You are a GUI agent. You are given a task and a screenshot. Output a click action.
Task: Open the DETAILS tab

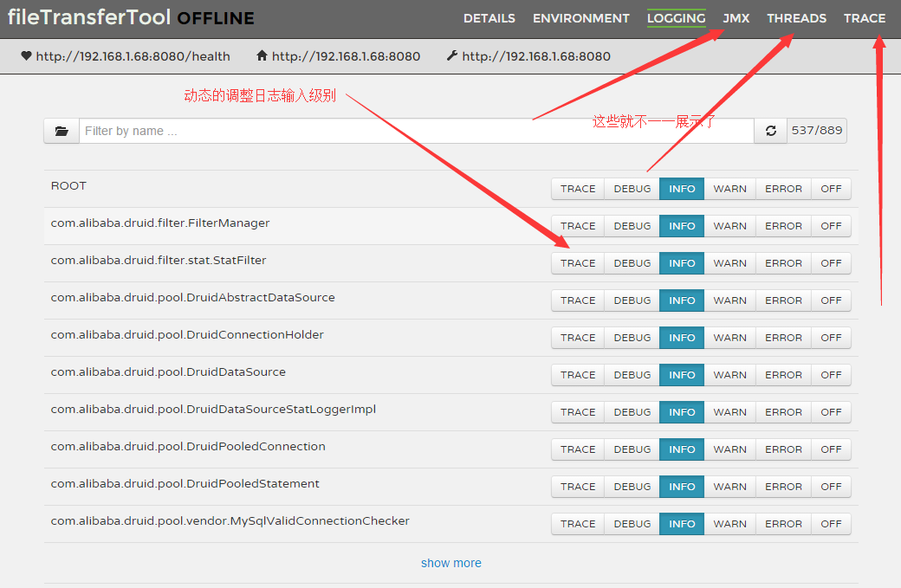(489, 18)
